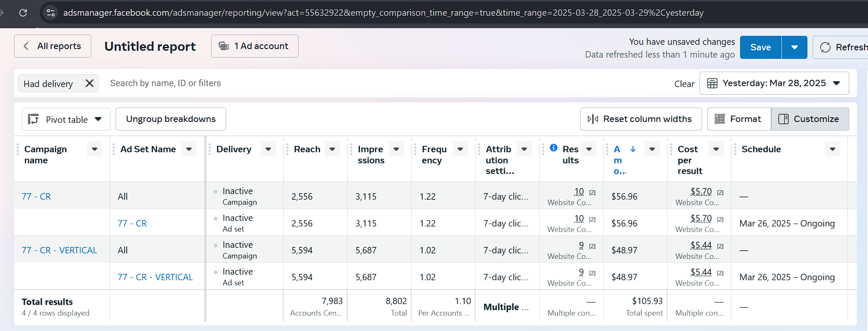Open the Pivot table dropdown
Screen dimensions: 868x331
tap(66, 119)
